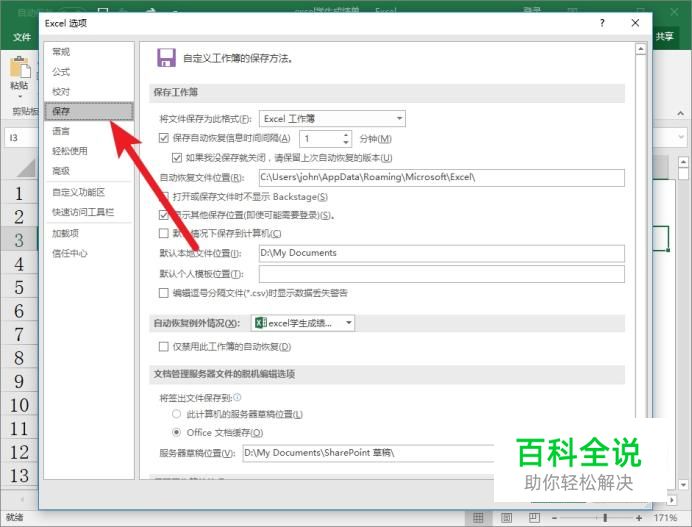
Task: Toggle keep last autorecovered version checkbox
Action: click(177, 158)
